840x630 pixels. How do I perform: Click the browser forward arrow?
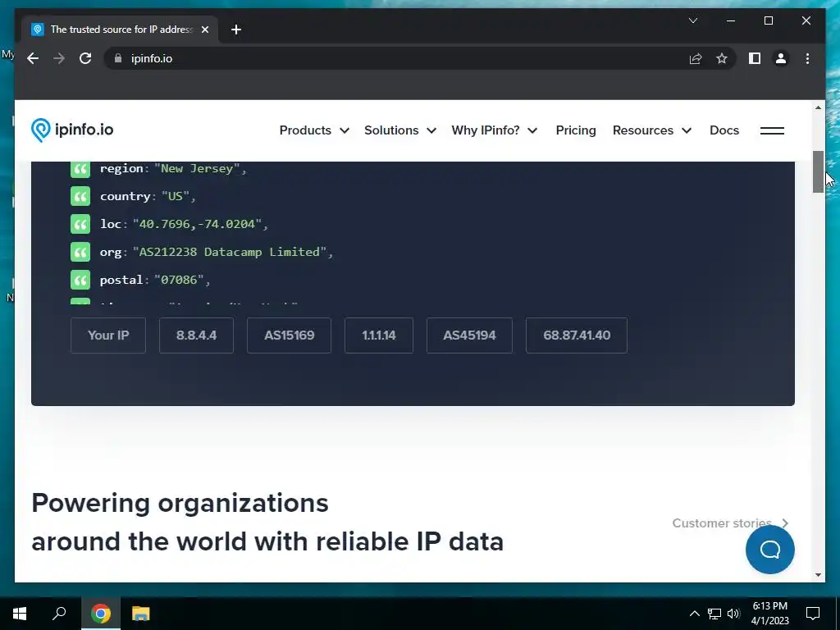coord(59,58)
